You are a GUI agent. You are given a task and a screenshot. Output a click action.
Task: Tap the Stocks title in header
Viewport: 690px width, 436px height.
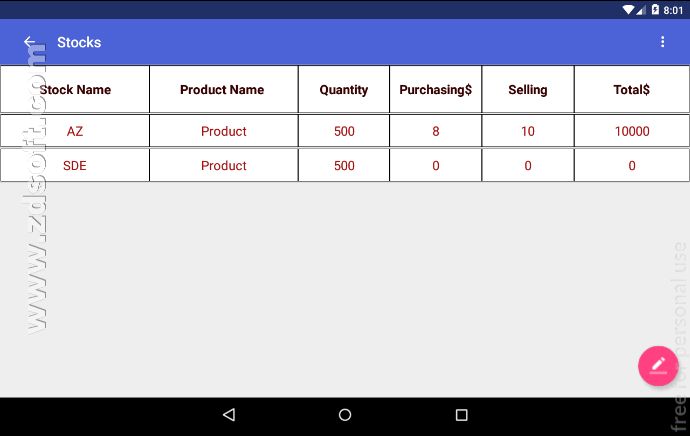[79, 42]
